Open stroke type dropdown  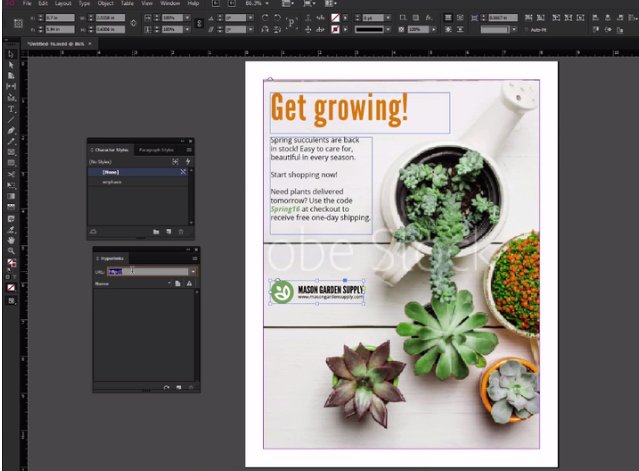[x=388, y=29]
